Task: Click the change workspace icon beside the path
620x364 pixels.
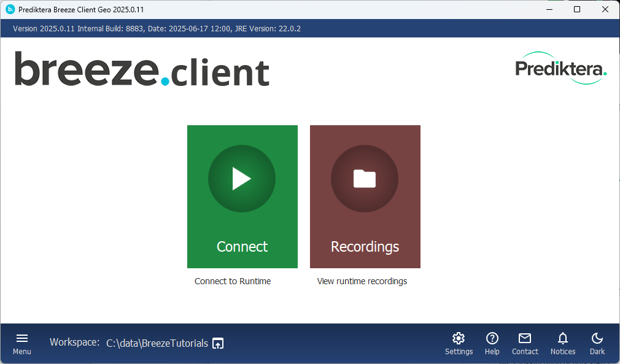Action: tap(218, 343)
